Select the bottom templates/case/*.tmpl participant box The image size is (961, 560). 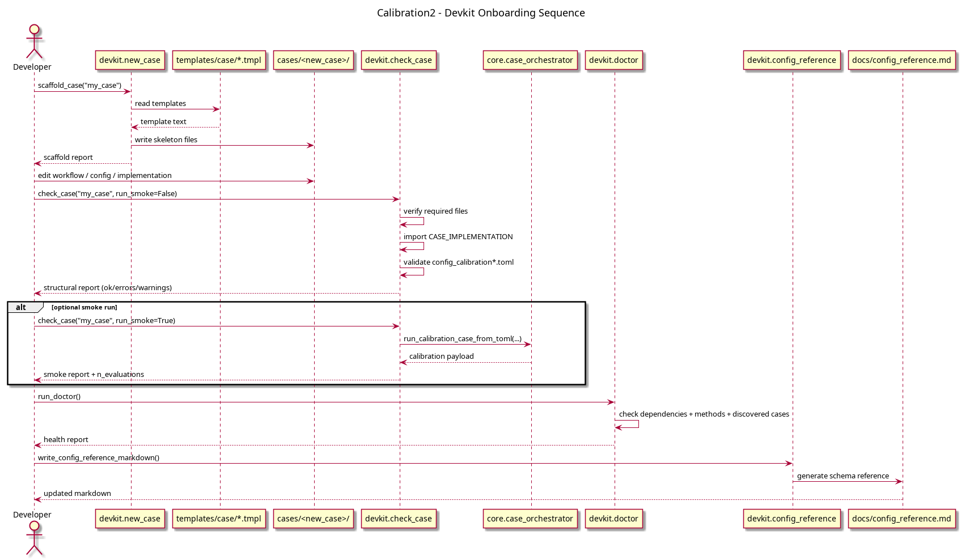pyautogui.click(x=219, y=519)
